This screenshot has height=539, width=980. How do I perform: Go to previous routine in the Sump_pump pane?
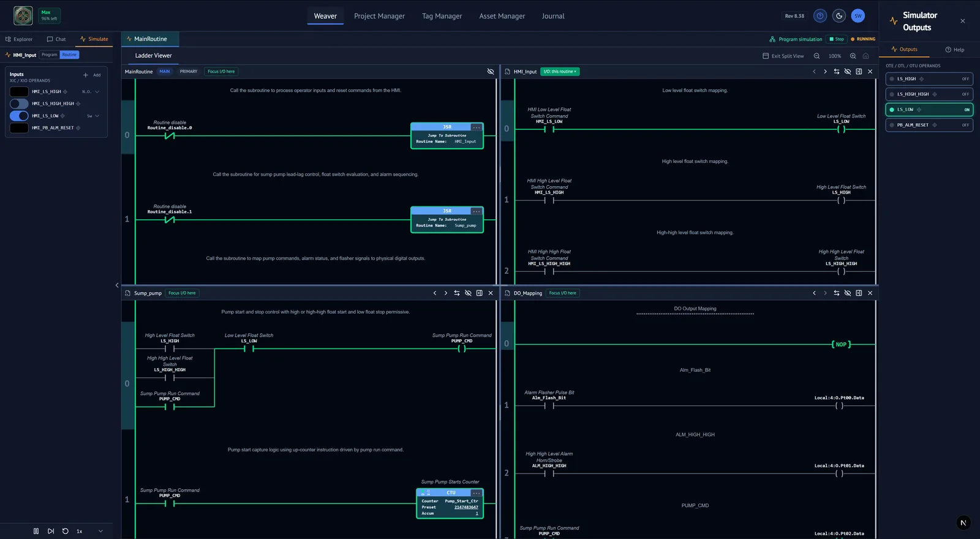[435, 293]
